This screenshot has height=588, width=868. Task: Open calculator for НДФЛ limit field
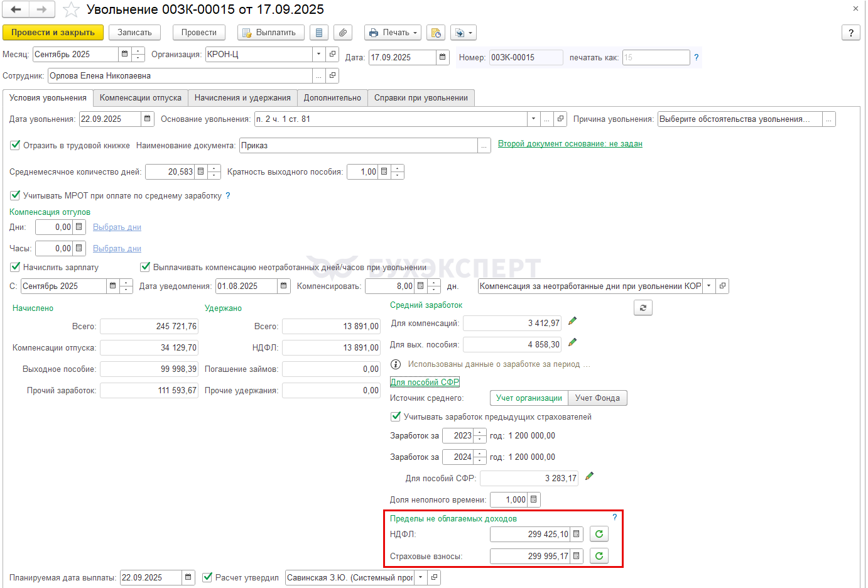tap(577, 534)
